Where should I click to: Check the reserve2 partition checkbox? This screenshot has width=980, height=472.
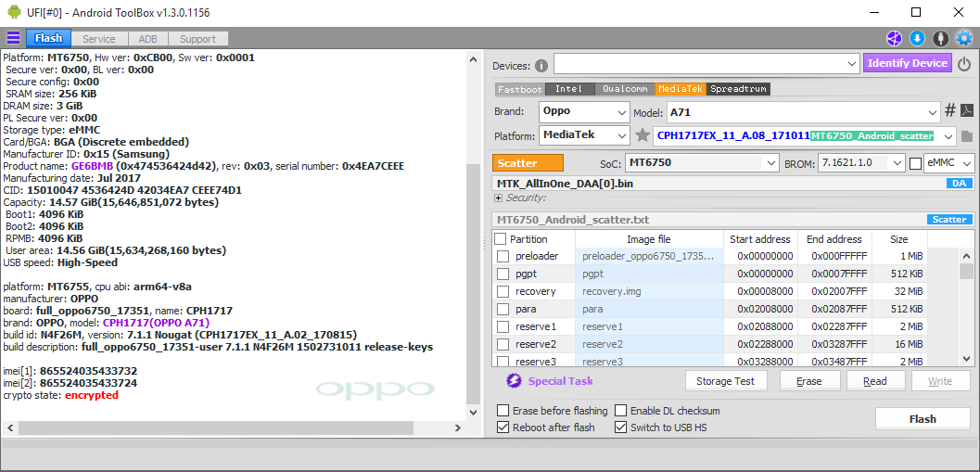[503, 344]
